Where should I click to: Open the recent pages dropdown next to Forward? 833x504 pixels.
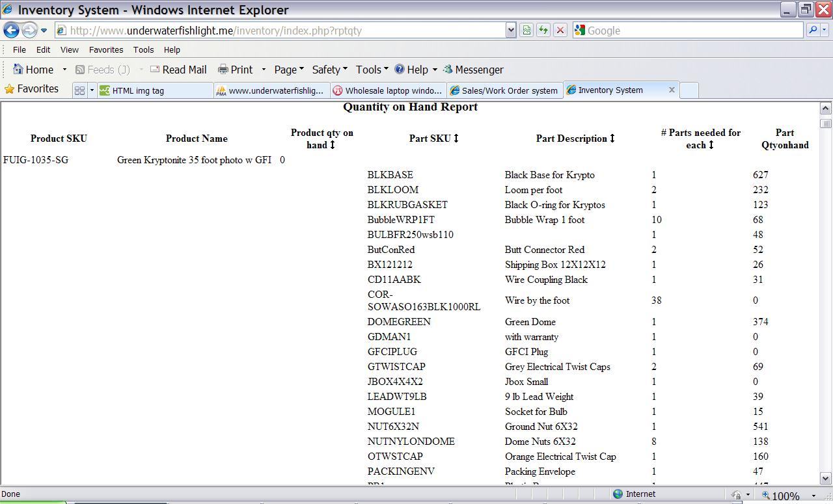44,31
